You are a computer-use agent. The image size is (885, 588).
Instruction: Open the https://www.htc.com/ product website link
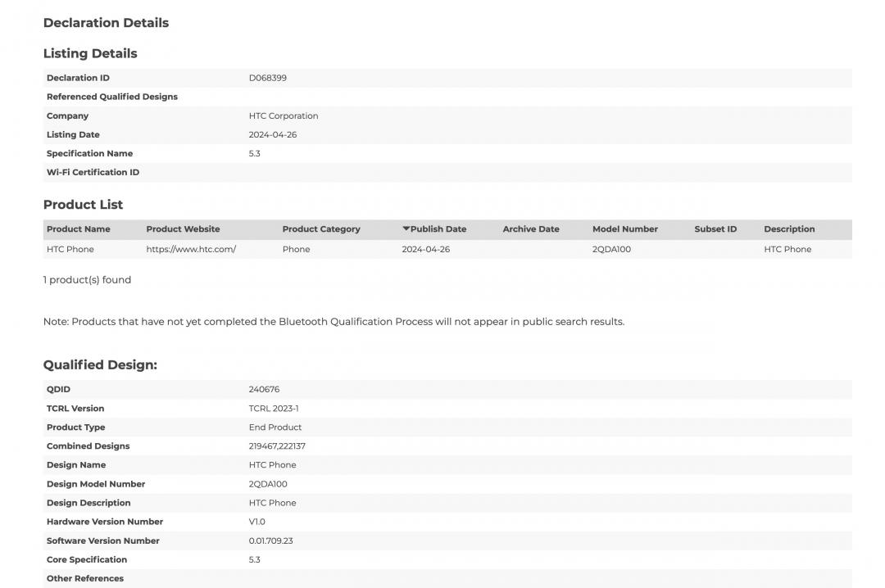click(x=191, y=249)
